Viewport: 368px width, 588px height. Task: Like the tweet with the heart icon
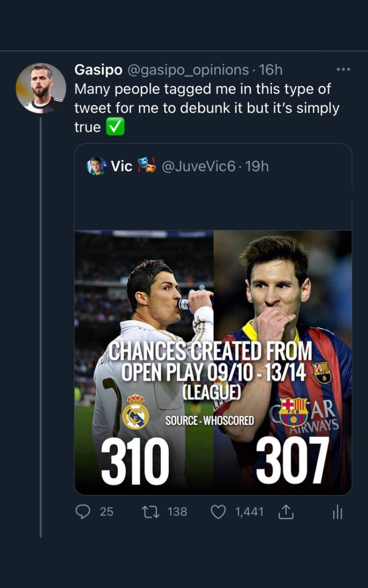tap(218, 512)
